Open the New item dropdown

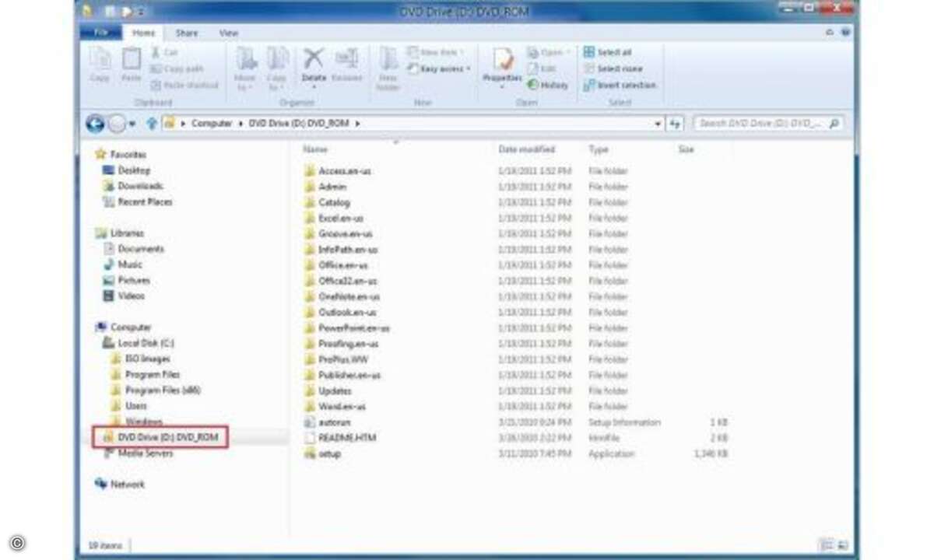pos(434,52)
